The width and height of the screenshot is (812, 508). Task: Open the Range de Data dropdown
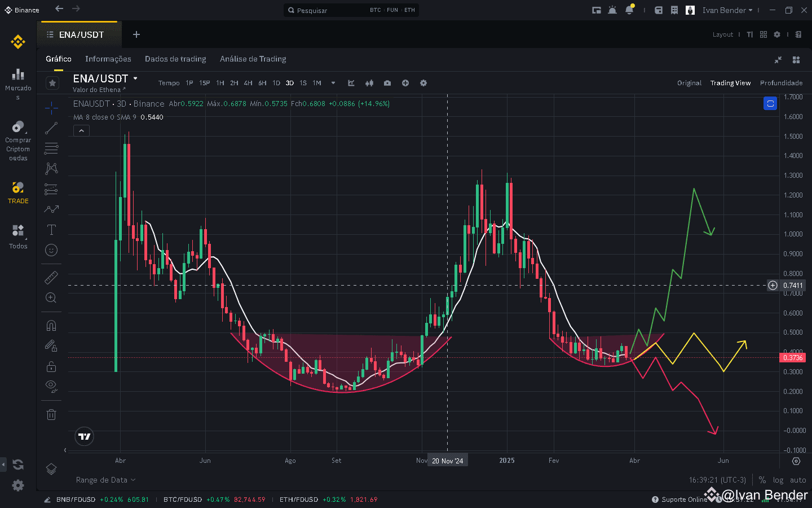(105, 480)
